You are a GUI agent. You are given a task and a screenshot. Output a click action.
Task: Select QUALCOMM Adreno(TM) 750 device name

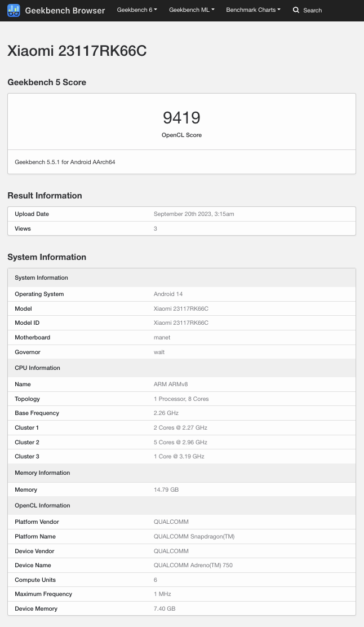point(193,565)
